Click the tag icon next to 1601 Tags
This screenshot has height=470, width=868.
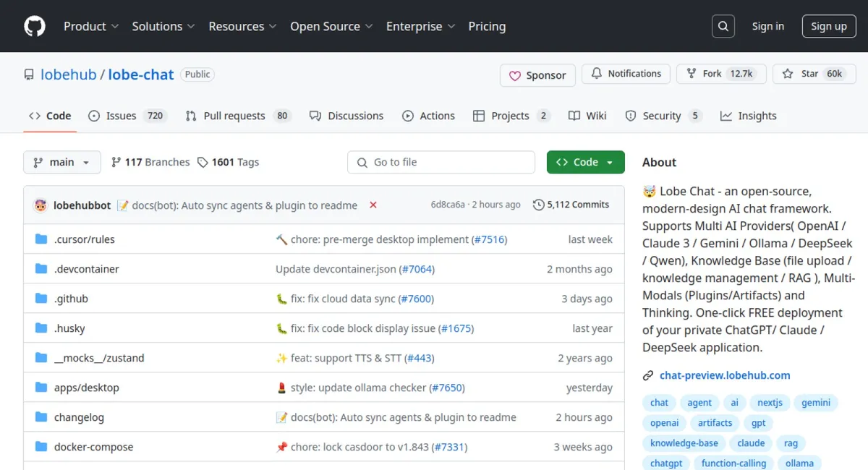[x=203, y=163]
